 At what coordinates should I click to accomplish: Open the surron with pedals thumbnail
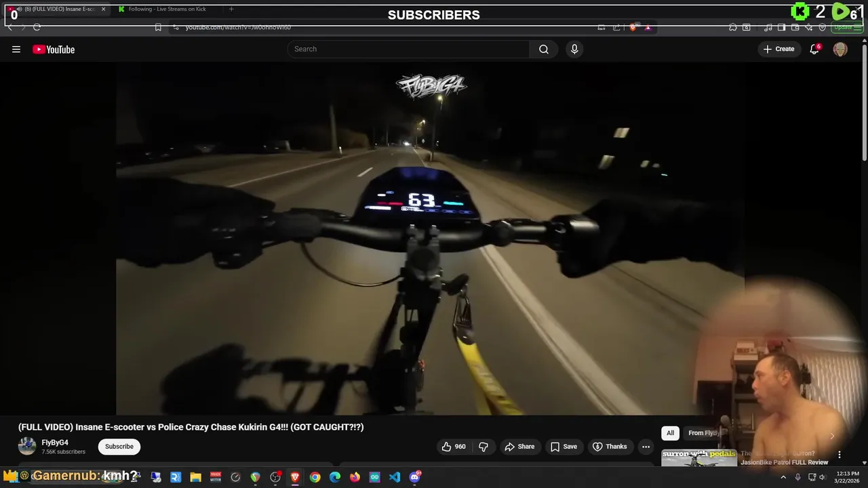[699, 458]
